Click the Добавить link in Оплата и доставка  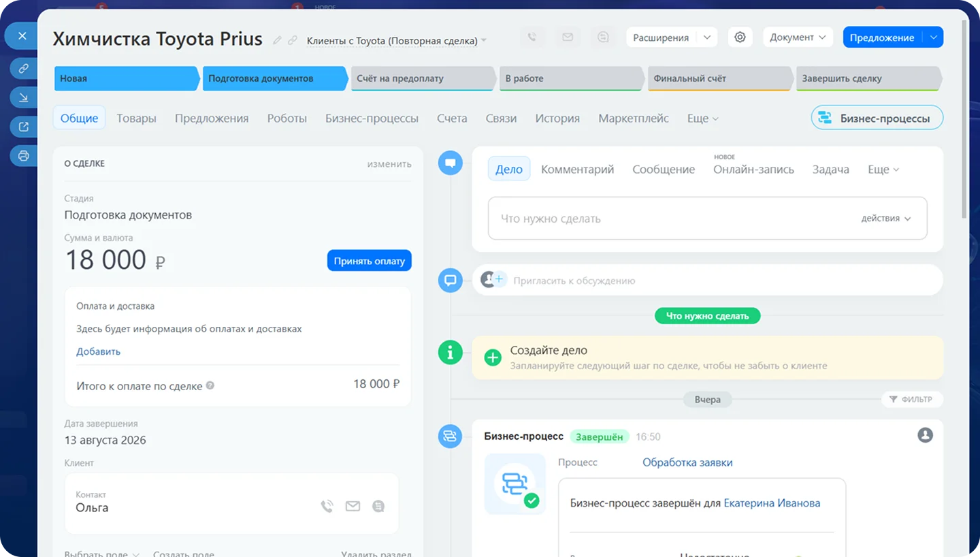pyautogui.click(x=98, y=351)
